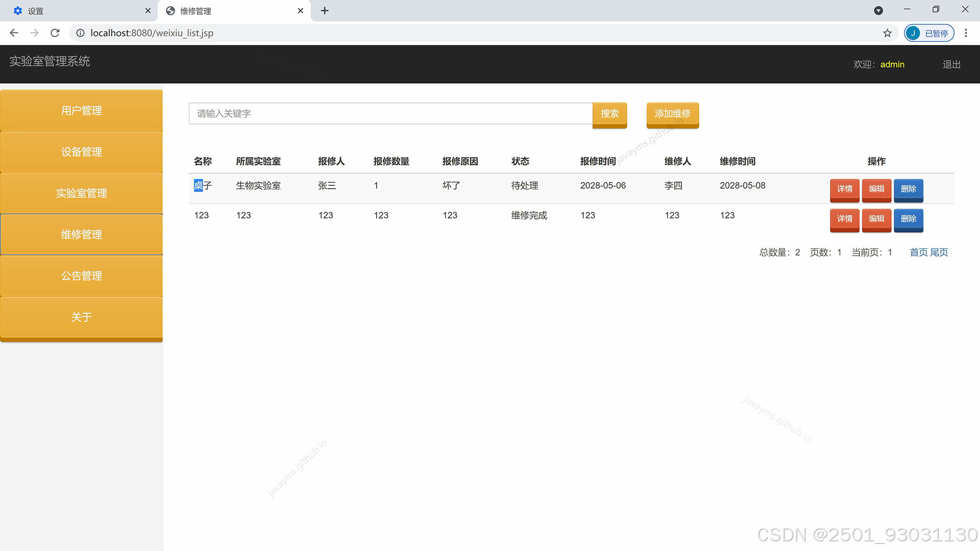Image resolution: width=980 pixels, height=551 pixels.
Task: Go to 实验室管理 in the sidebar
Action: click(x=82, y=193)
